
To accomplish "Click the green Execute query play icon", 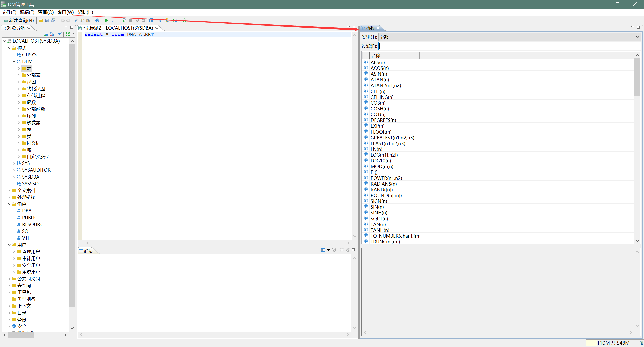I will (107, 20).
